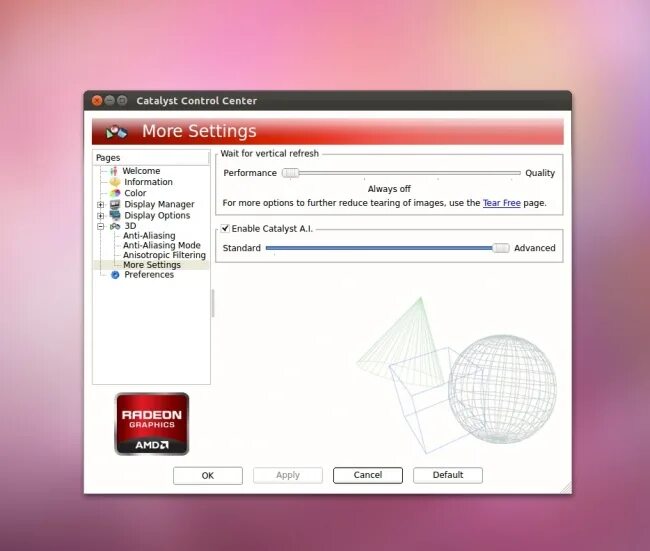650x551 pixels.
Task: Click the OK button
Action: pyautogui.click(x=208, y=476)
